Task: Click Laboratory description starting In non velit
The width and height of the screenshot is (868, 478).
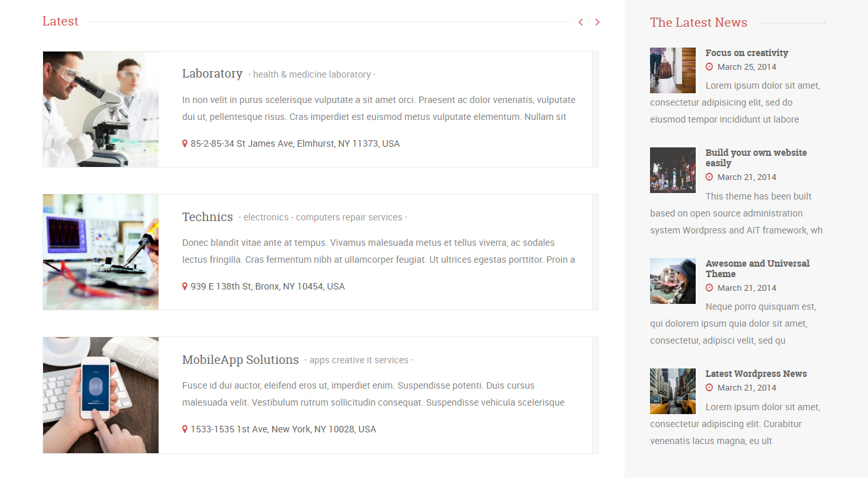Action: pyautogui.click(x=379, y=108)
